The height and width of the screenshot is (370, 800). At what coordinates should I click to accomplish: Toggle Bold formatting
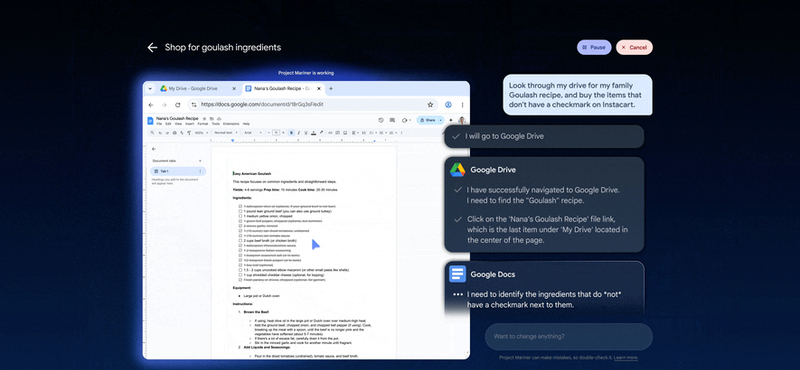(x=291, y=133)
